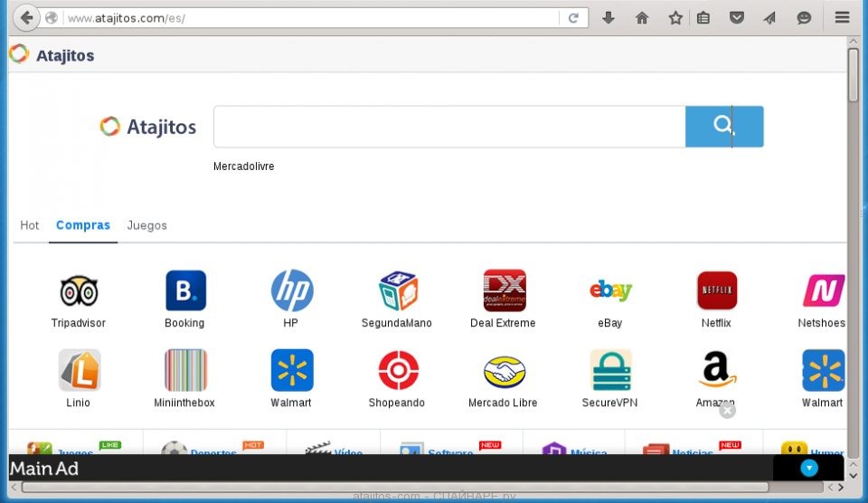Image resolution: width=868 pixels, height=503 pixels.
Task: Launch the eBay shortcut icon
Action: tap(610, 291)
